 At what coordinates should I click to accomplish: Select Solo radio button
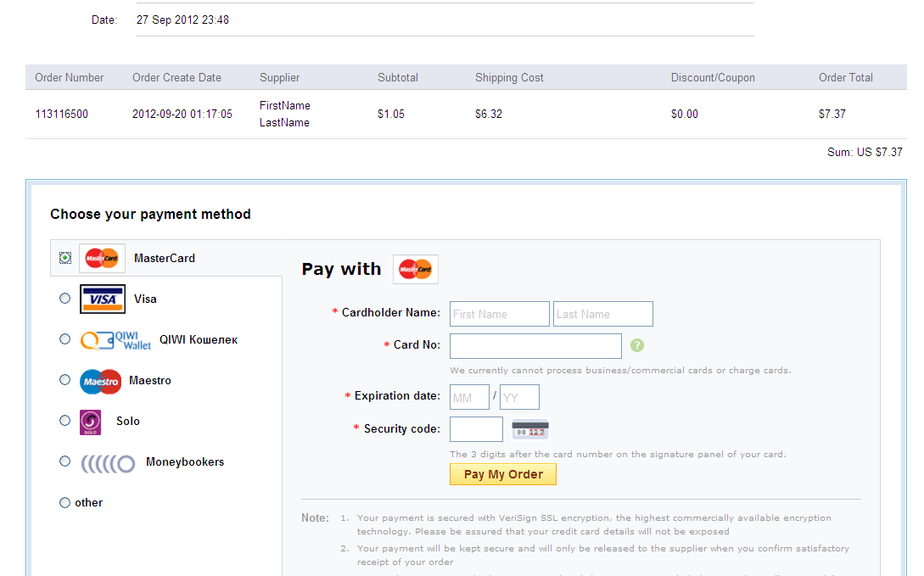coord(64,421)
